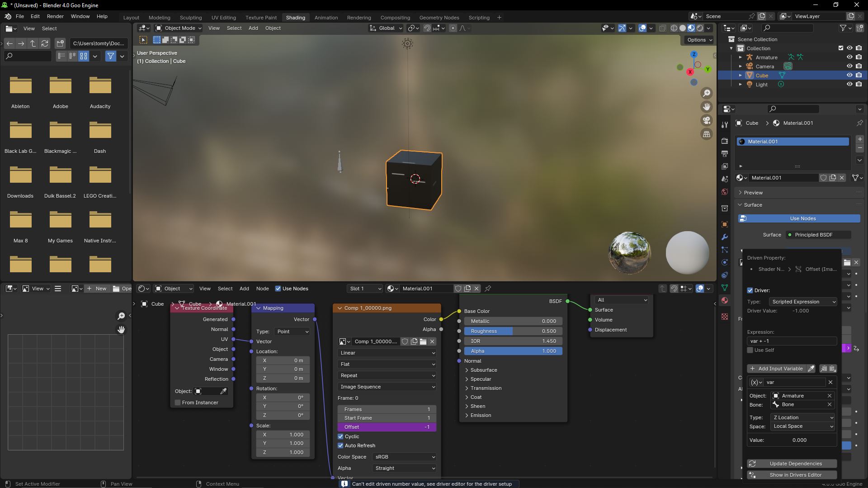The width and height of the screenshot is (868, 488).
Task: Open the Render menu
Action: point(55,16)
